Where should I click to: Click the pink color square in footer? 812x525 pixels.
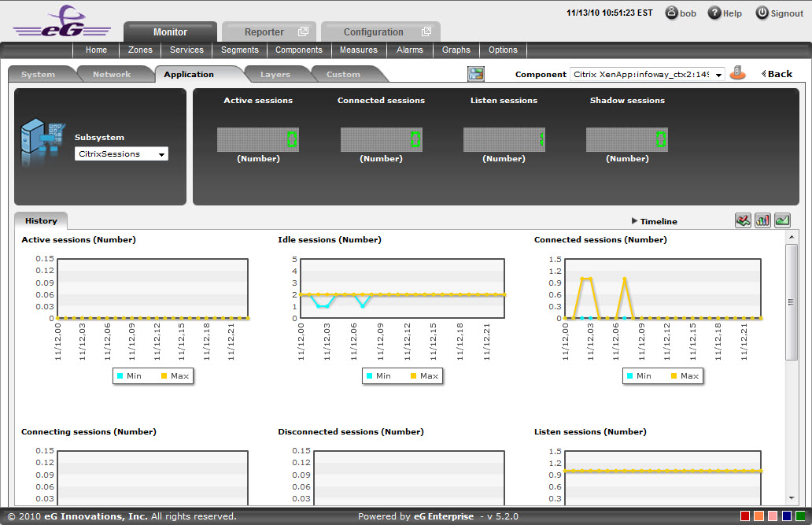point(773,516)
